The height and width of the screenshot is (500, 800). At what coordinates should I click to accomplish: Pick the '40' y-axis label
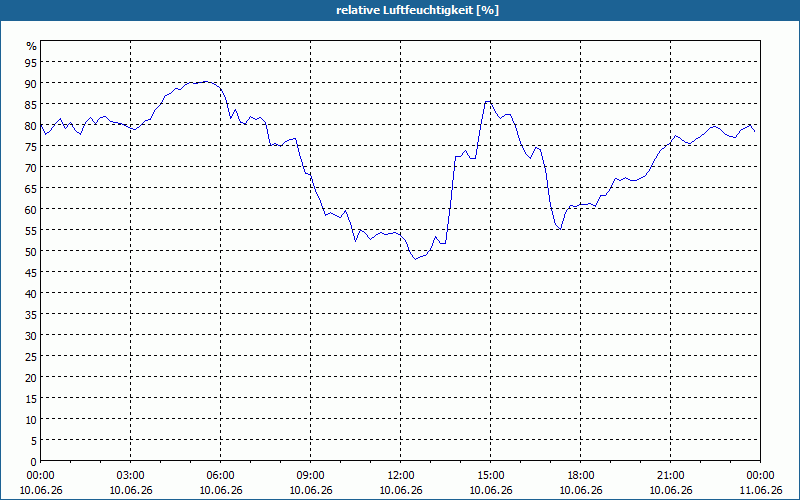click(x=31, y=293)
